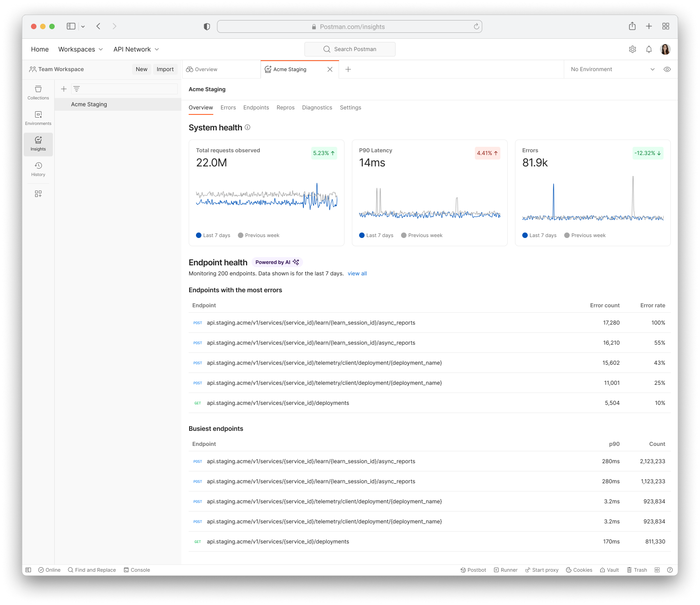This screenshot has width=700, height=605.
Task: Open the History sidebar panel
Action: tap(38, 169)
